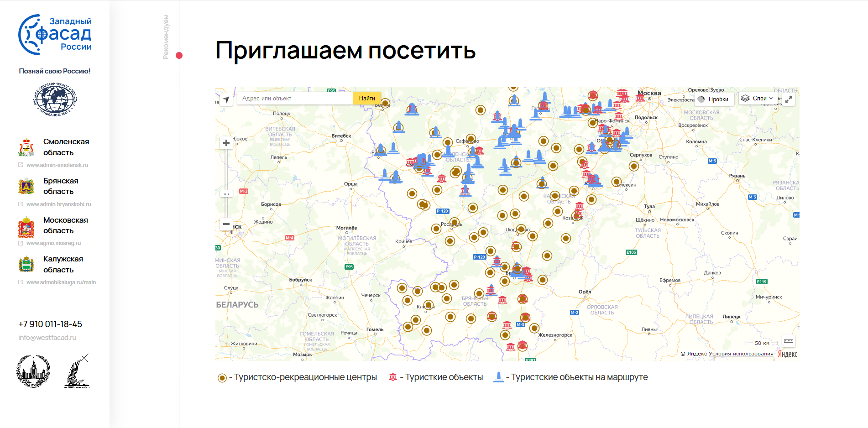868x428 pixels.
Task: Open the Слои layers dropdown
Action: (x=758, y=99)
